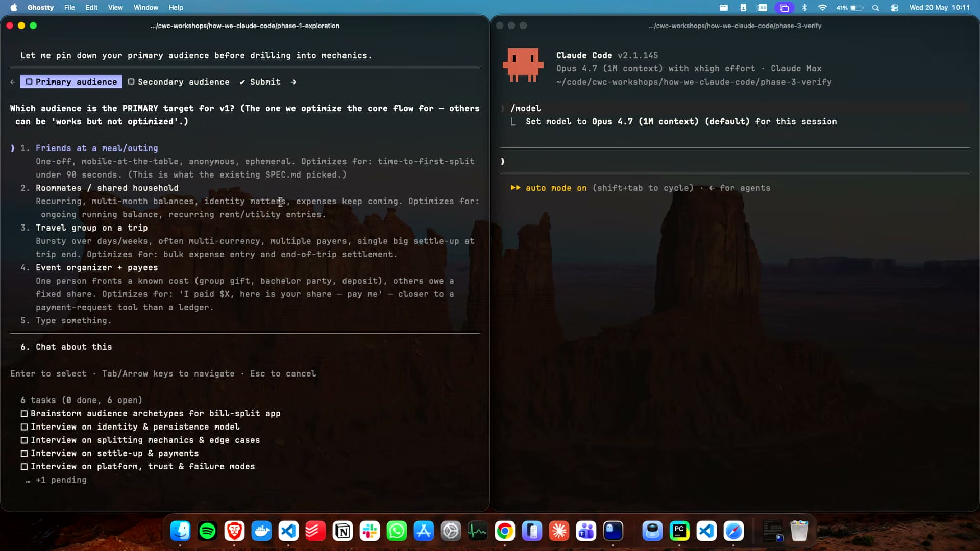Viewport: 980px width, 551px height.
Task: Open Notion from the dock
Action: point(342,531)
